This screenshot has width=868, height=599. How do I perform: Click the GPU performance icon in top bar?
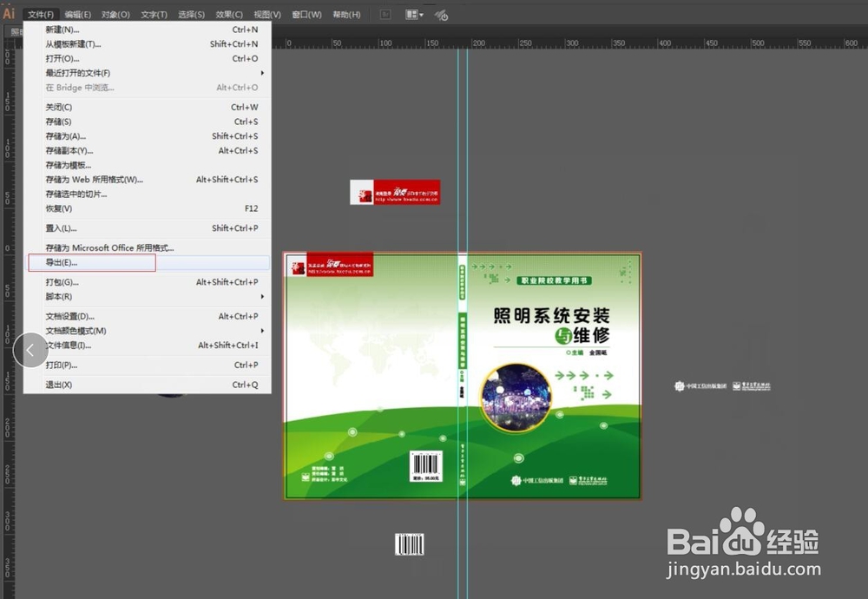441,15
